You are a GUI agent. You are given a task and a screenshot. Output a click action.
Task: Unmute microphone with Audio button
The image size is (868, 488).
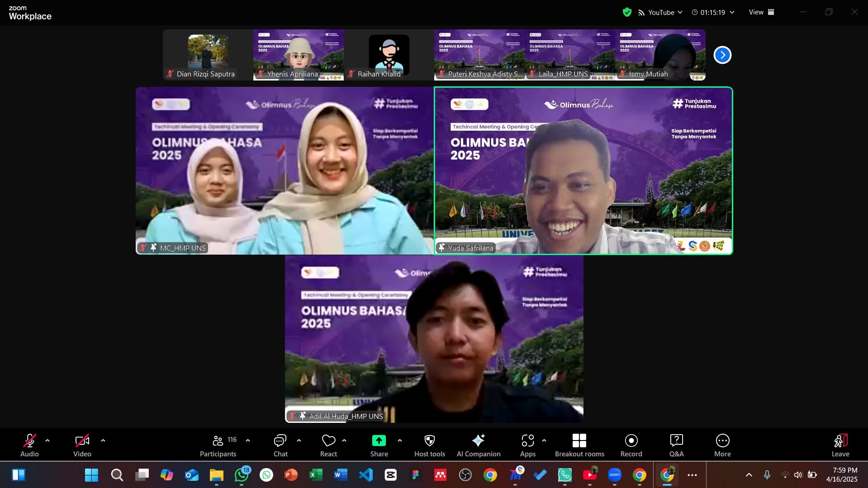coord(29,445)
